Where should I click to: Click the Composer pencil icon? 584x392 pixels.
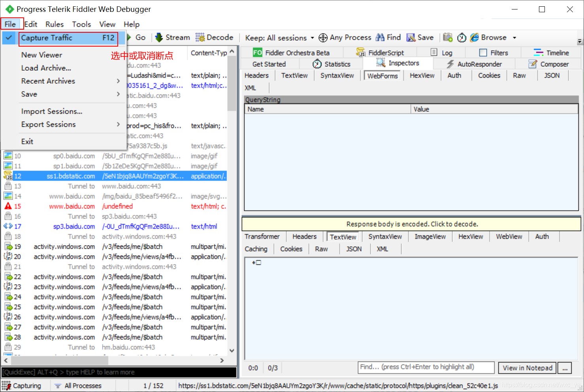pyautogui.click(x=533, y=64)
